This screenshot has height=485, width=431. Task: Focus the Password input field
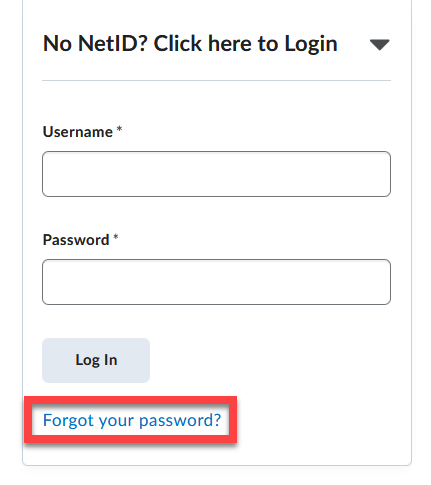pyautogui.click(x=216, y=282)
